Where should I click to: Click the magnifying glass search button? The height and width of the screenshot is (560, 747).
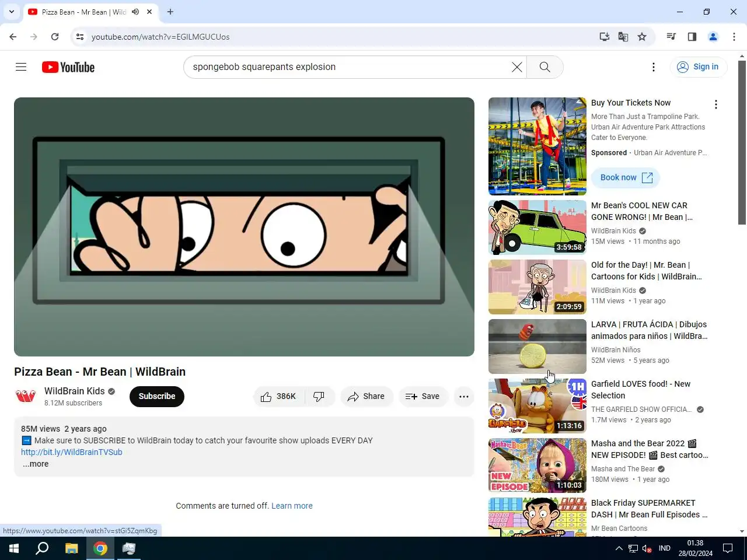coord(544,67)
